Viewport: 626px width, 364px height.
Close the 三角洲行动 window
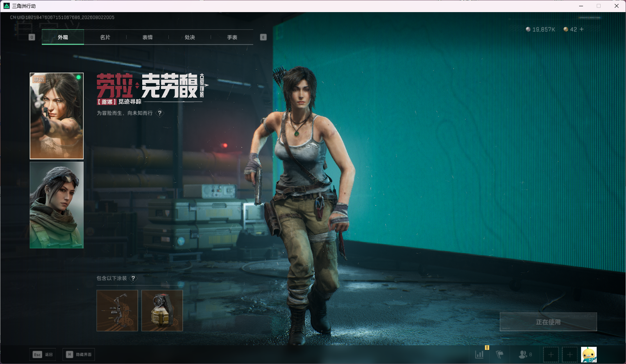coord(617,6)
